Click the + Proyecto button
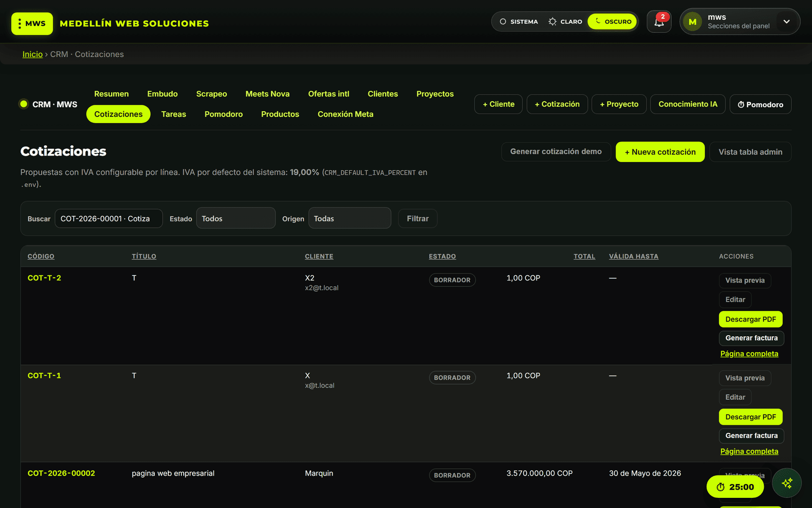 (x=619, y=104)
